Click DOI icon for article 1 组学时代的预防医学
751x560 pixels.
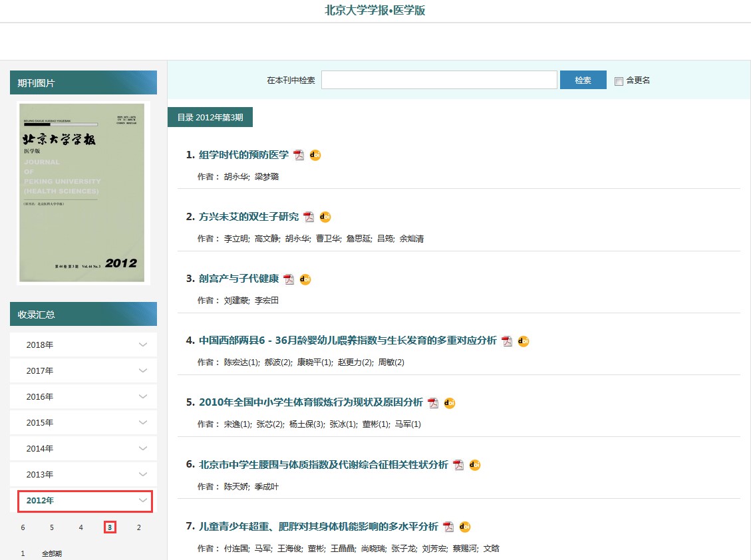point(315,155)
